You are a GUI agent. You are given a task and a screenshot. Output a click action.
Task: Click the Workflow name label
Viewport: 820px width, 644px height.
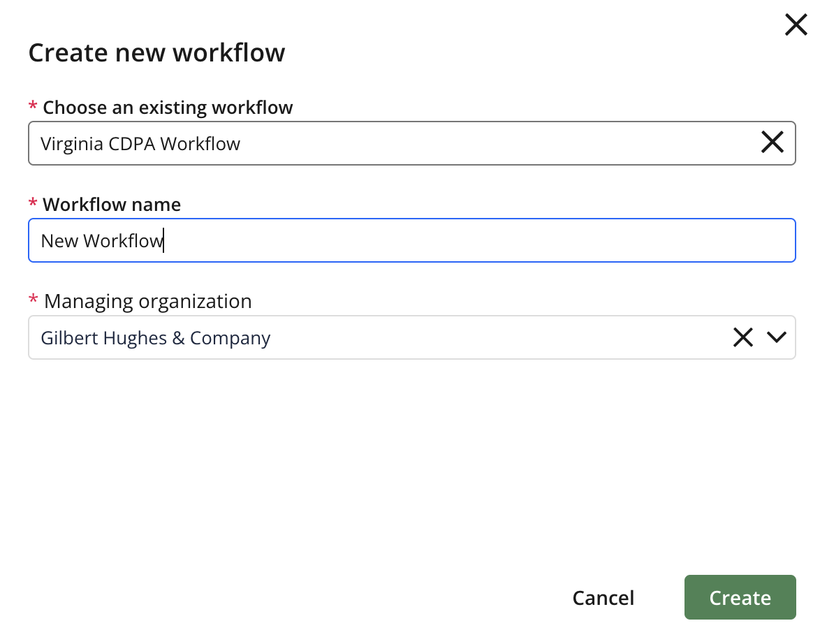coord(111,205)
